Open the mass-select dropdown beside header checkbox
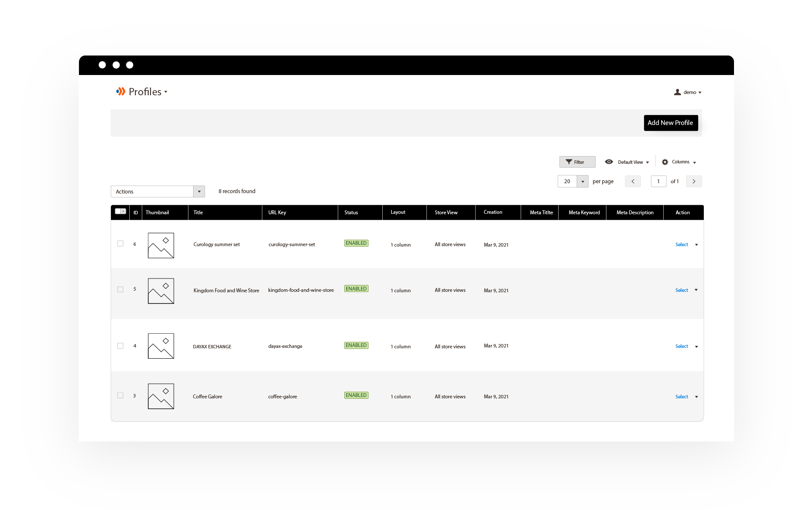Image resolution: width=812 pixels, height=510 pixels. pos(125,212)
